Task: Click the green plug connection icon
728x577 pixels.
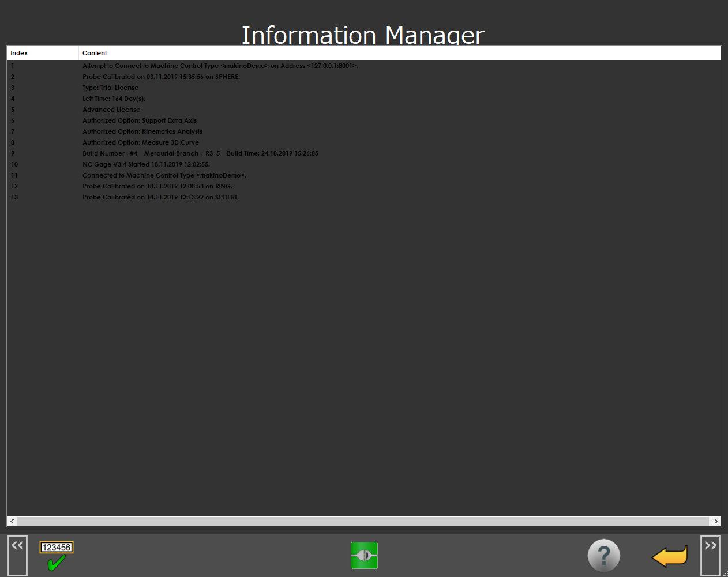Action: coord(364,556)
